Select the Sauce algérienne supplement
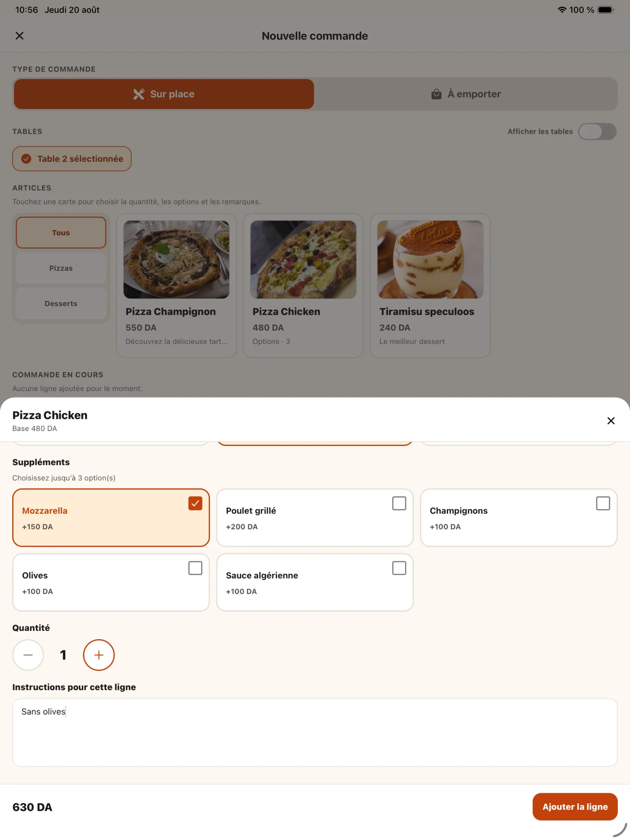This screenshot has height=840, width=630. click(x=315, y=582)
